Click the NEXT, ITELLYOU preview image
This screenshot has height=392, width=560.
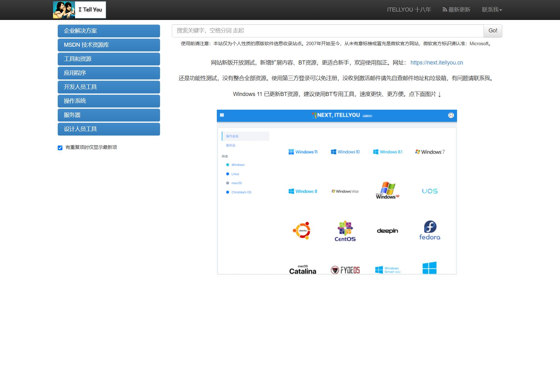[337, 192]
